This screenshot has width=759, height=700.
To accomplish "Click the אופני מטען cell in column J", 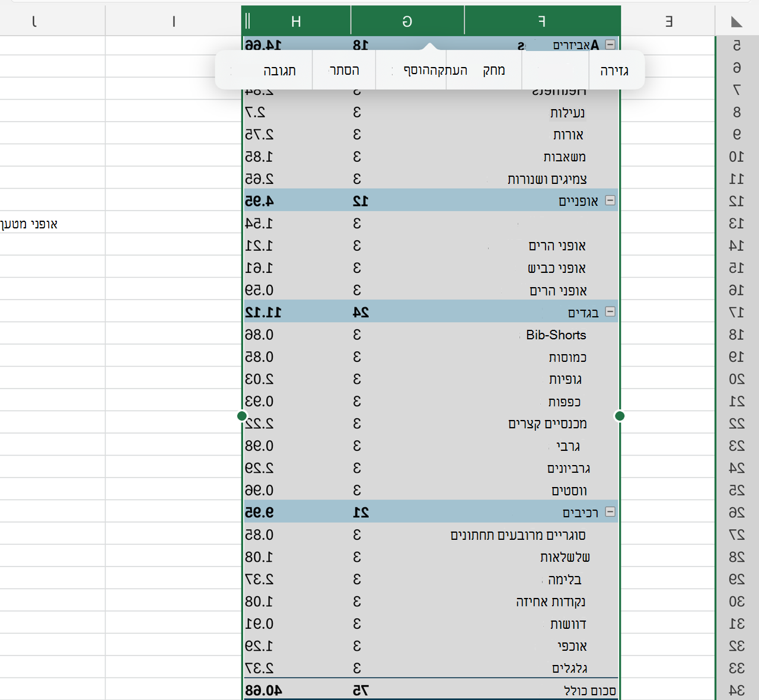I will (29, 224).
